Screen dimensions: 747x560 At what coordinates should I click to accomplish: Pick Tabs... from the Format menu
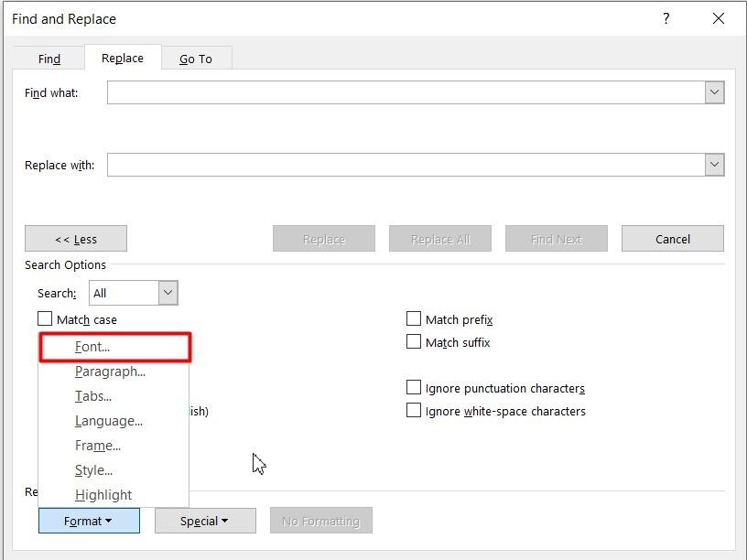point(93,396)
